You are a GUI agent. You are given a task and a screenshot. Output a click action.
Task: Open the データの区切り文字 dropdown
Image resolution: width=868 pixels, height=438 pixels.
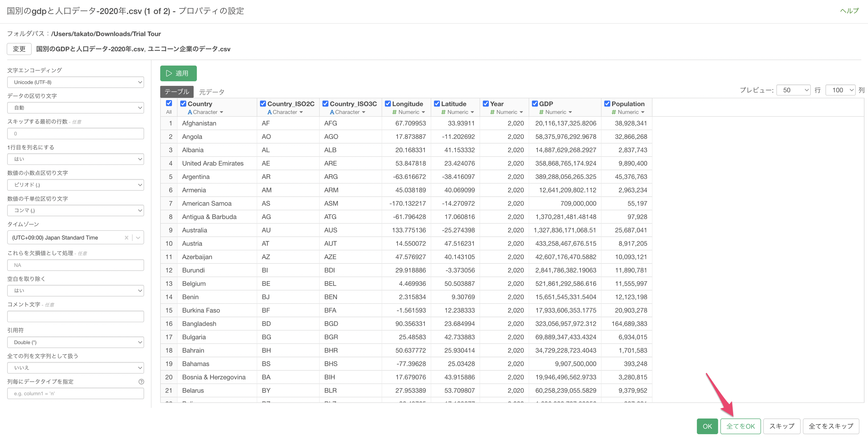click(75, 108)
